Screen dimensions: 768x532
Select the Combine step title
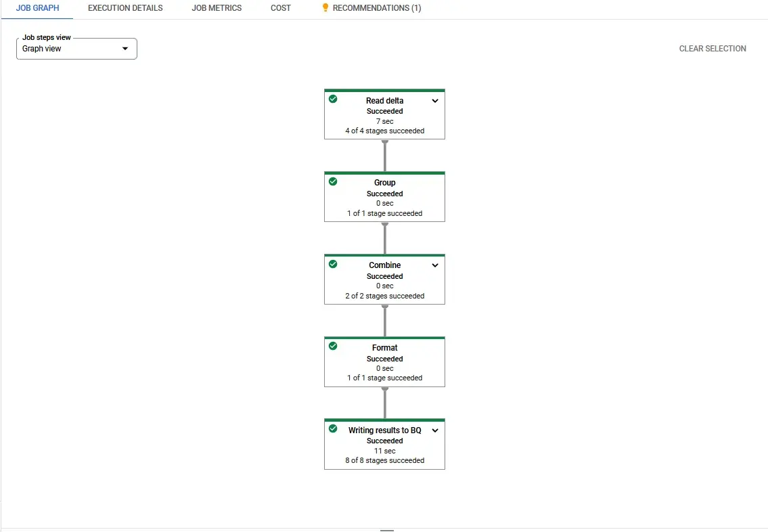[x=384, y=265]
